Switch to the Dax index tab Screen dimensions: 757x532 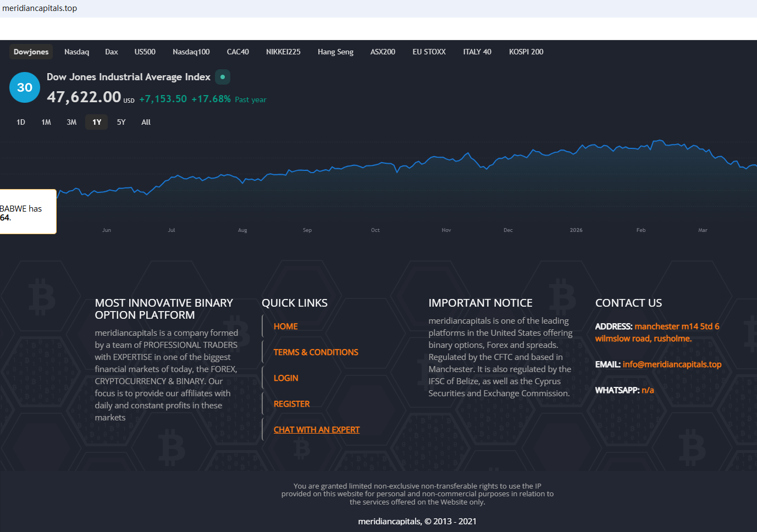(112, 52)
